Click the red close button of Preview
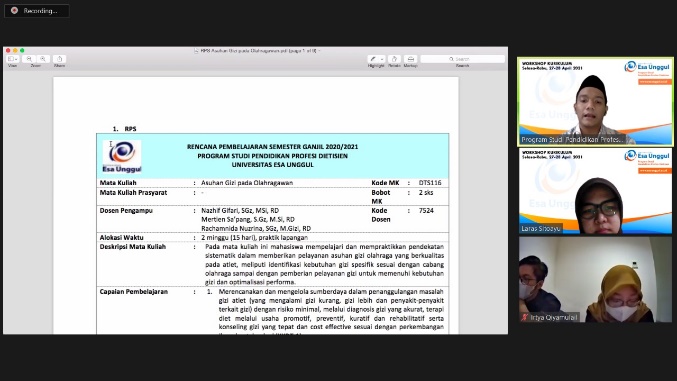The height and width of the screenshot is (381, 677). [8, 51]
